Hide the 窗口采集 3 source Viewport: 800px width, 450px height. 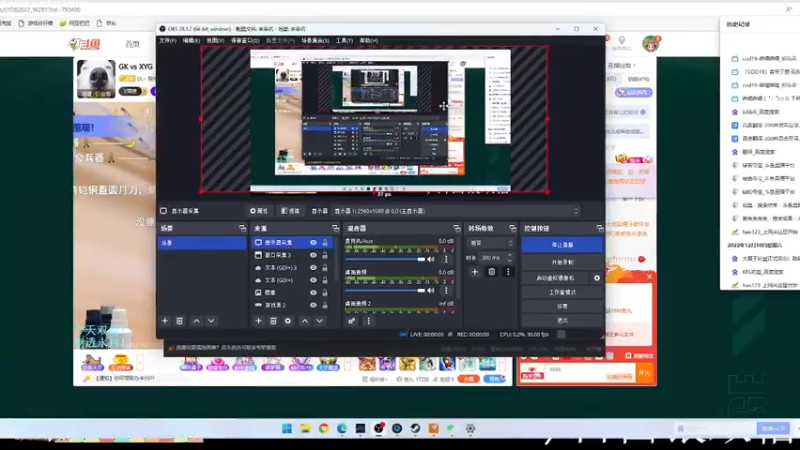pos(313,255)
